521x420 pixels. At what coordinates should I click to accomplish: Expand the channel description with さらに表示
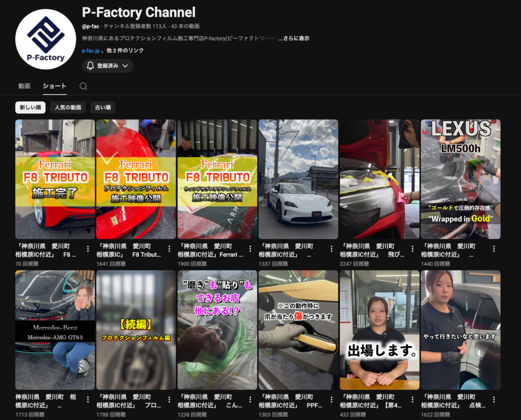coord(296,37)
